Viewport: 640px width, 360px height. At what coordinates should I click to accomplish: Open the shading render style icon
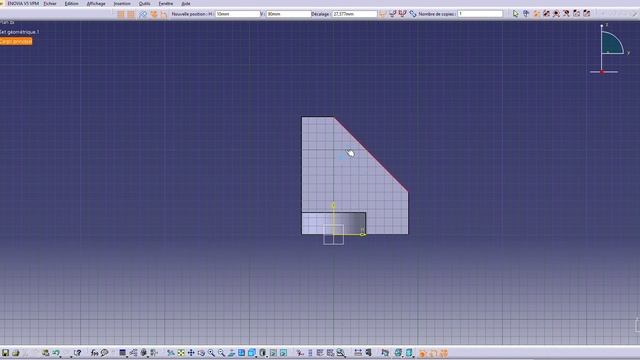pyautogui.click(x=263, y=353)
